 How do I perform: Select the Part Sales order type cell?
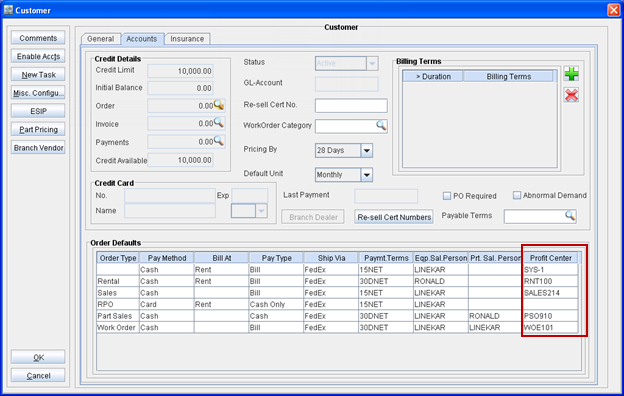(x=118, y=316)
